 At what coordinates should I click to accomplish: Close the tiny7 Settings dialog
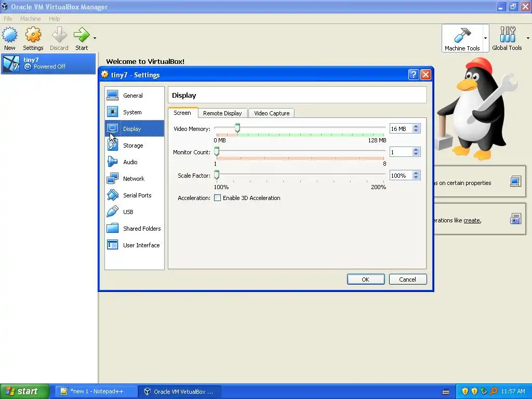click(425, 74)
